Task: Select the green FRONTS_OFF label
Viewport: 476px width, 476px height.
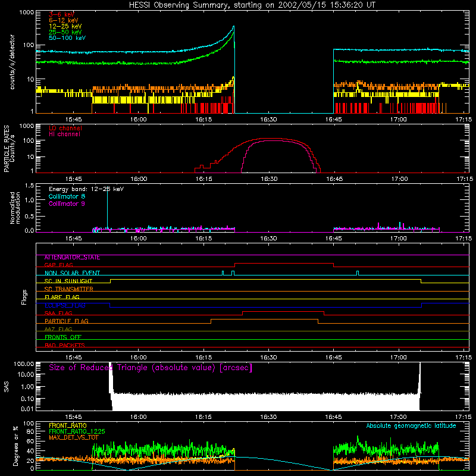Action: pos(63,337)
